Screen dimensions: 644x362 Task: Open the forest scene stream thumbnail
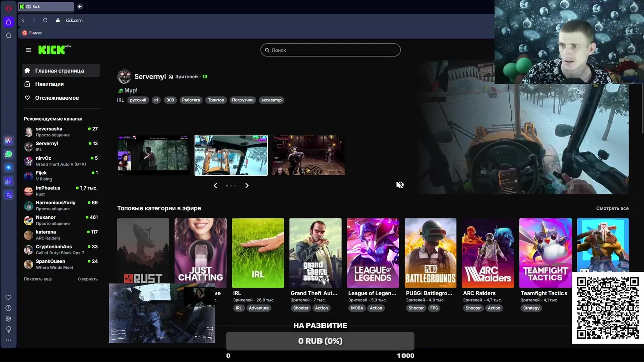tap(153, 155)
